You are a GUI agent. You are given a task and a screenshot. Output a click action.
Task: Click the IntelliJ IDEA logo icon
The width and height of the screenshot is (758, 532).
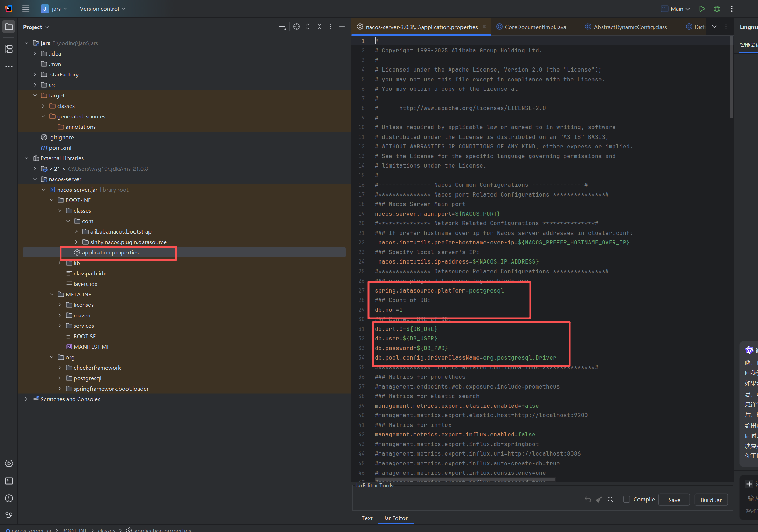click(9, 9)
